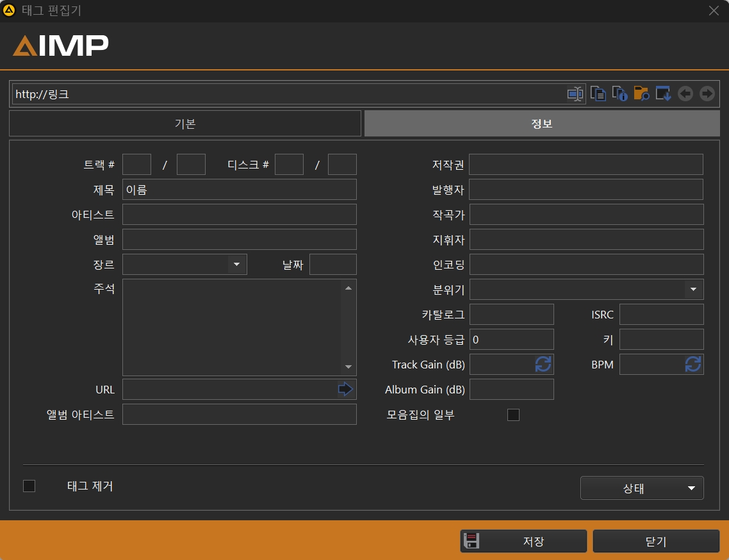Click the 사용자 등급 input field
This screenshot has width=729, height=560.
click(512, 340)
